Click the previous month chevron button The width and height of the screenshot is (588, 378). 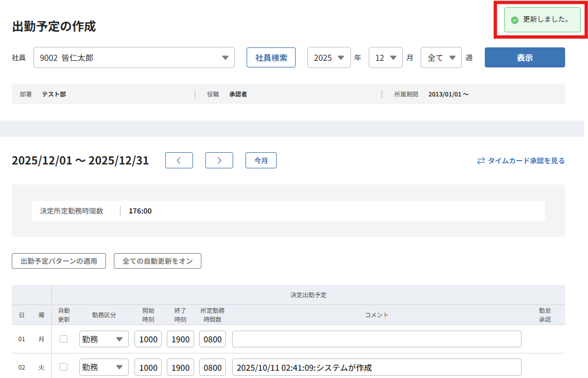click(x=179, y=161)
